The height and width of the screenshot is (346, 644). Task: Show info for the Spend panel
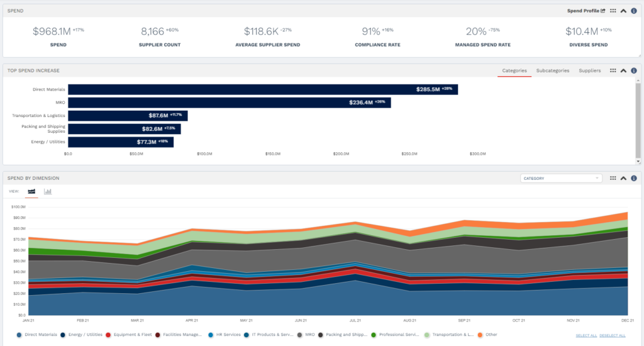pos(634,11)
